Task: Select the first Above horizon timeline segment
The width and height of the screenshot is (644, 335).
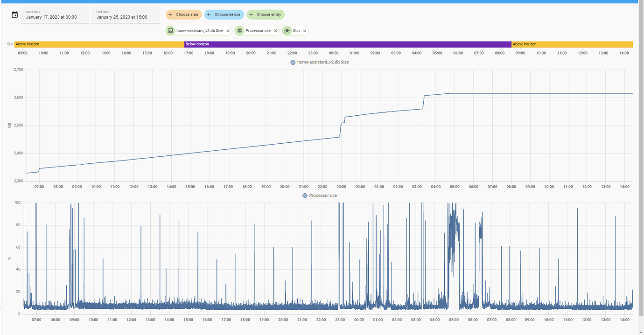Action: pyautogui.click(x=98, y=44)
